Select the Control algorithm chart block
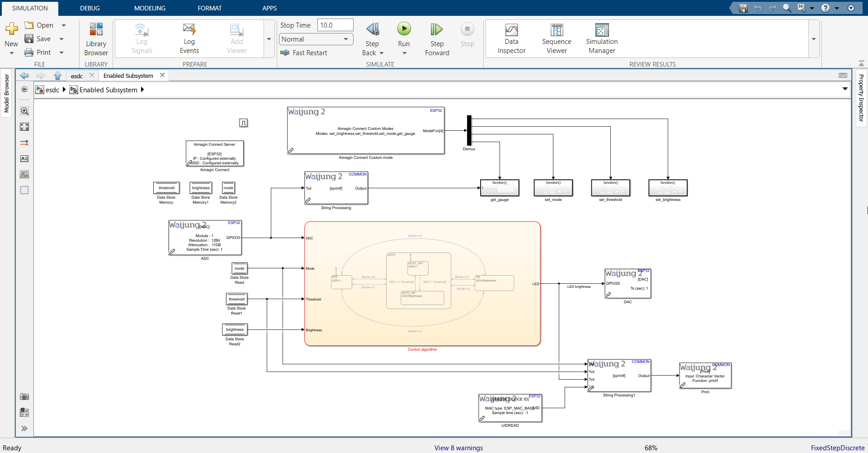The width and height of the screenshot is (868, 453). click(422, 284)
